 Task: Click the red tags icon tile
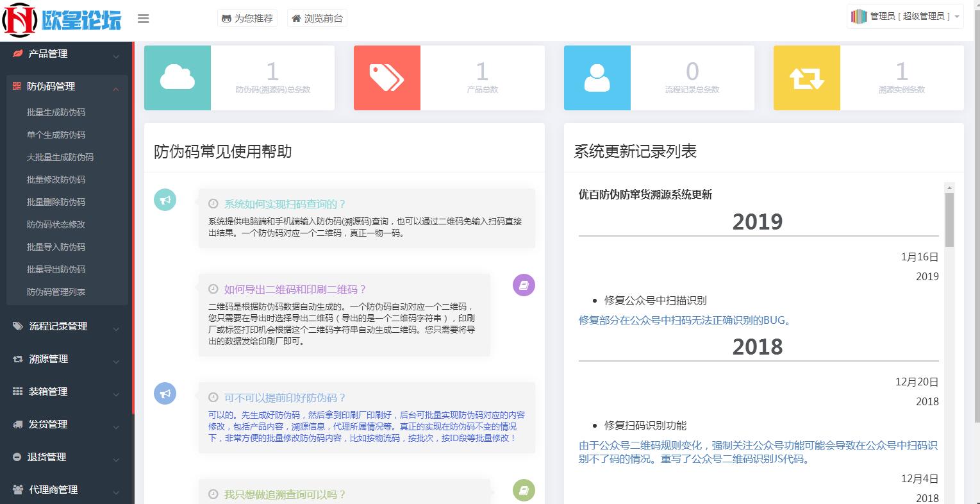(387, 78)
